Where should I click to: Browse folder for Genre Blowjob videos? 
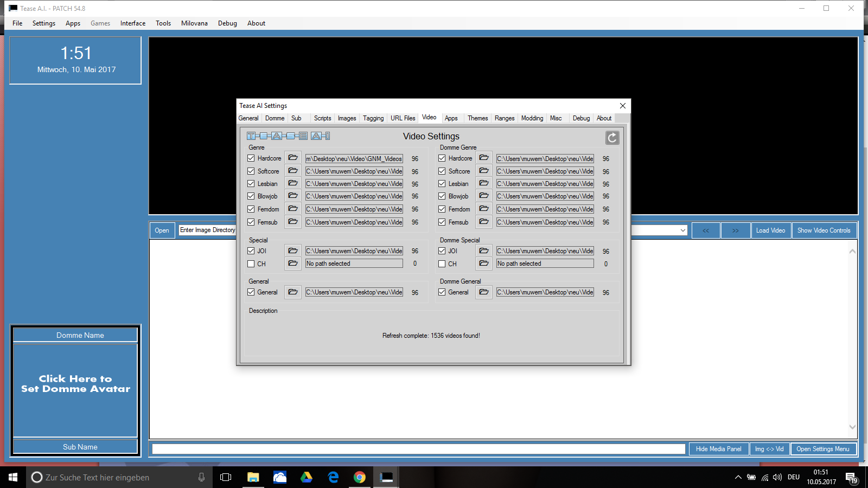[x=293, y=196]
